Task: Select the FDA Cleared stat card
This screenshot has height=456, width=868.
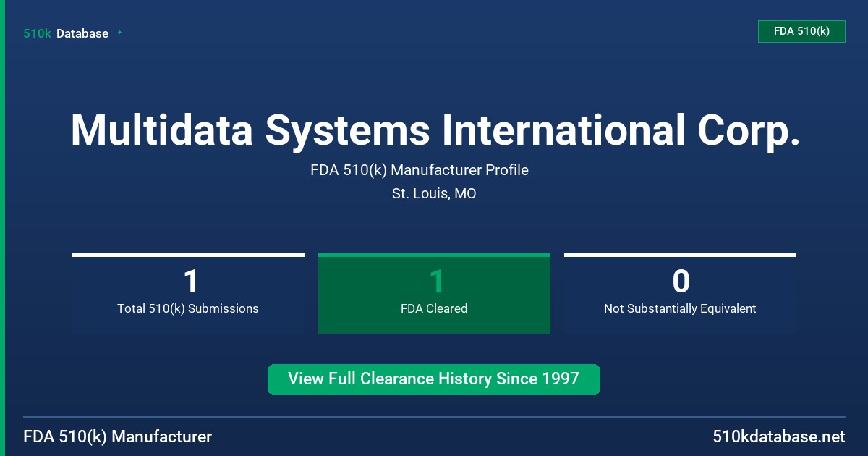Action: tap(434, 293)
